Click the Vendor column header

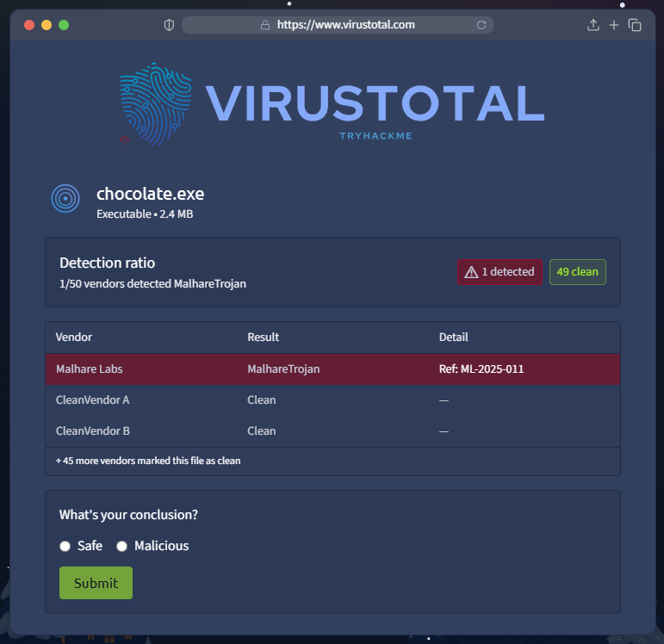click(x=74, y=337)
